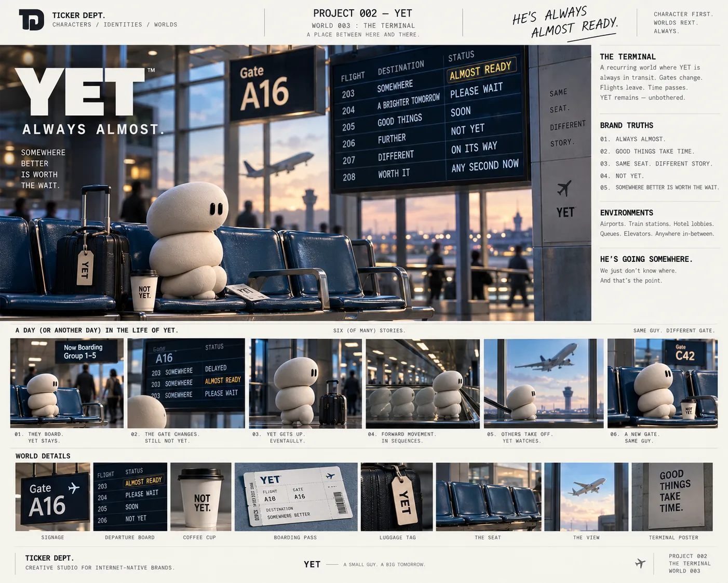Select the "HE'S GOING SOMEWHERE." sidebar heading
Image resolution: width=728 pixels, height=583 pixels.
[646, 259]
